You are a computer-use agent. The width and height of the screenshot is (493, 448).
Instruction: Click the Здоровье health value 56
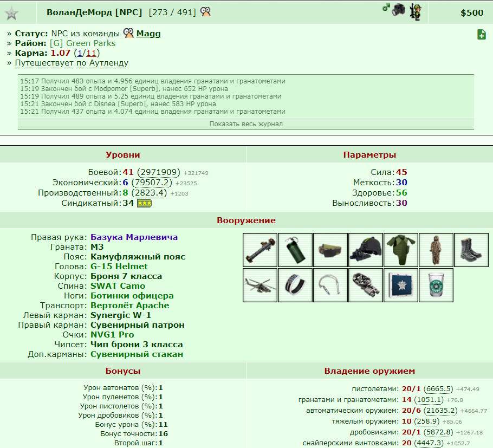pyautogui.click(x=401, y=192)
